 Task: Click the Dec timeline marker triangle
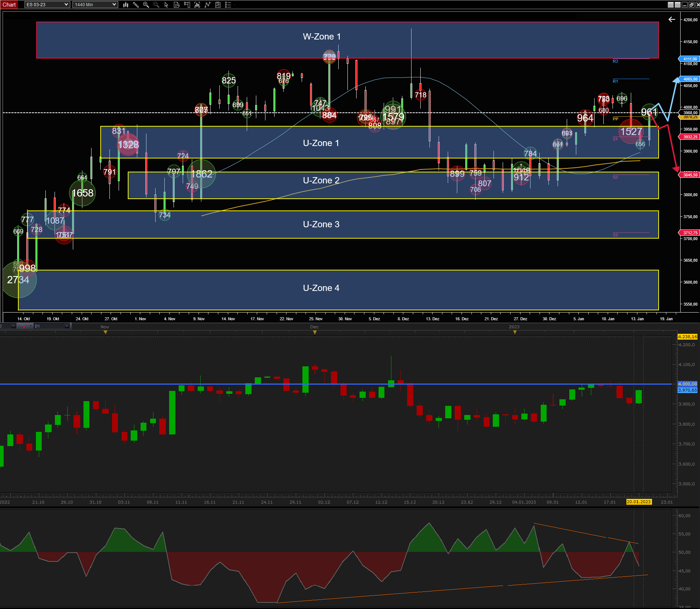pos(315,332)
